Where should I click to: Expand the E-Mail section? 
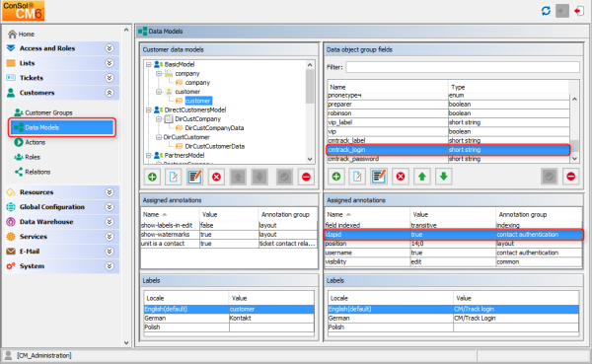[110, 252]
